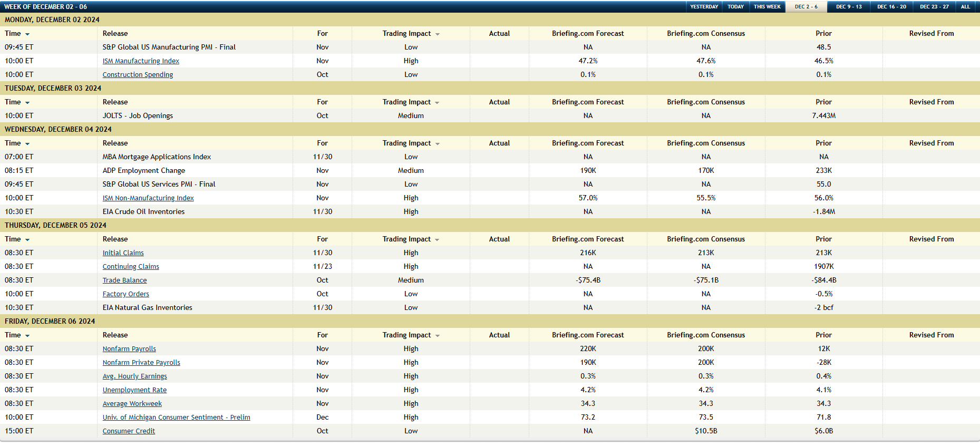Viewport: 980px width, 446px height.
Task: Click Trading Impact sort arrow under Tuesday
Action: (x=437, y=102)
